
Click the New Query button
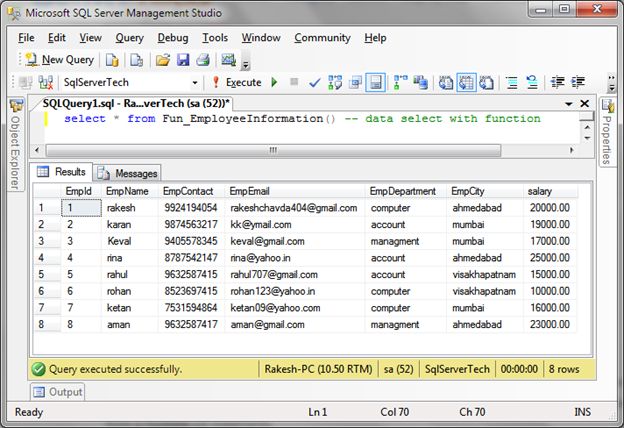click(60, 60)
